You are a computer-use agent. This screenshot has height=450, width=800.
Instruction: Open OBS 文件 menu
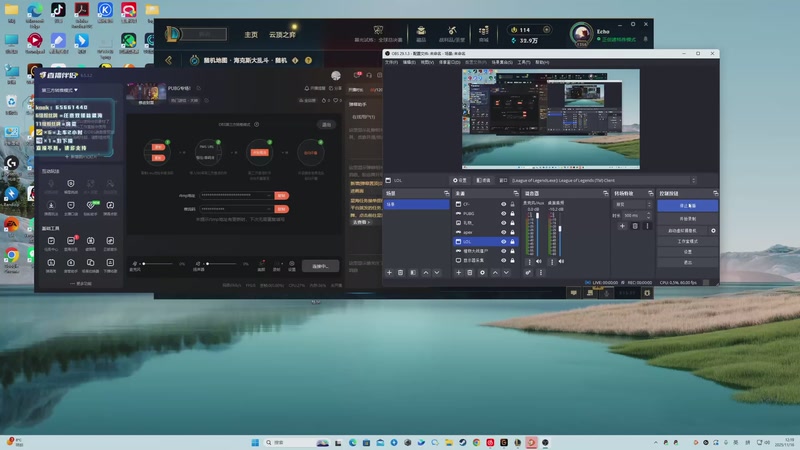tap(391, 62)
